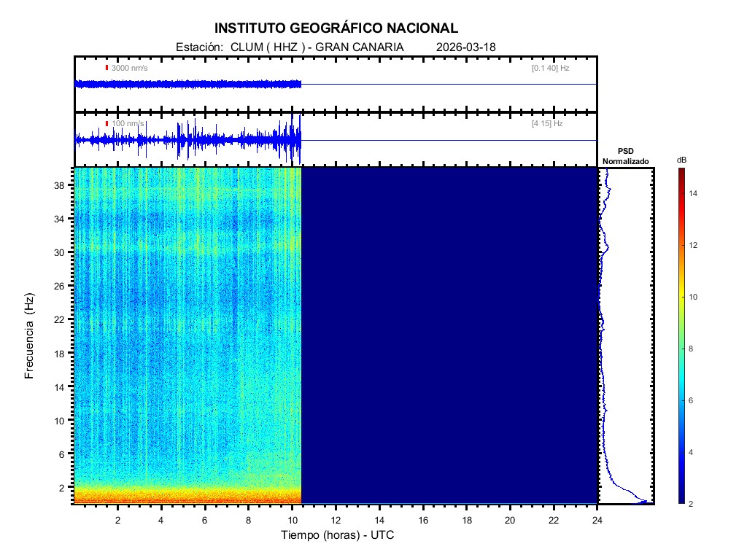Click the dB colorbar on the right
The height and width of the screenshot is (560, 747).
tap(680, 335)
